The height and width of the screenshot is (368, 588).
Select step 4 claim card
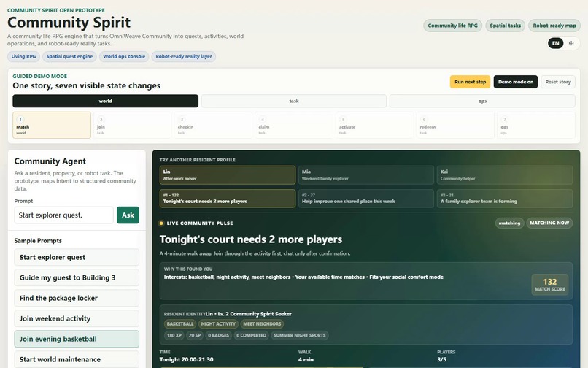293,125
